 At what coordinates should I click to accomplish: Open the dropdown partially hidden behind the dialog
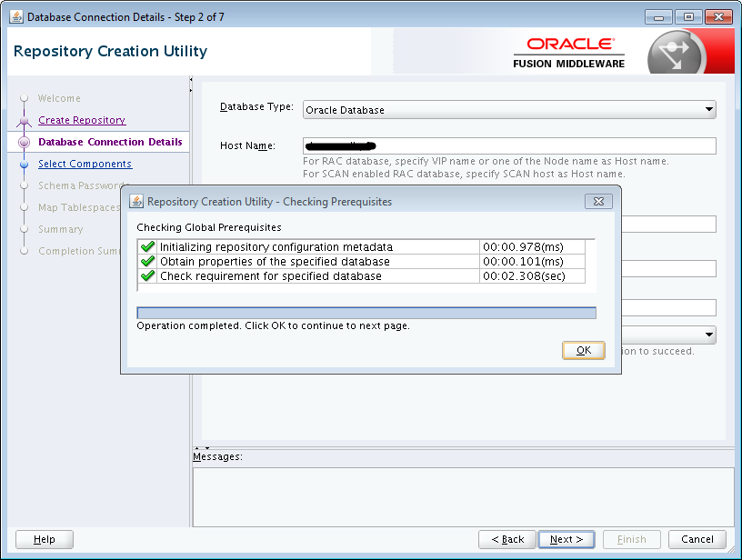(x=708, y=335)
